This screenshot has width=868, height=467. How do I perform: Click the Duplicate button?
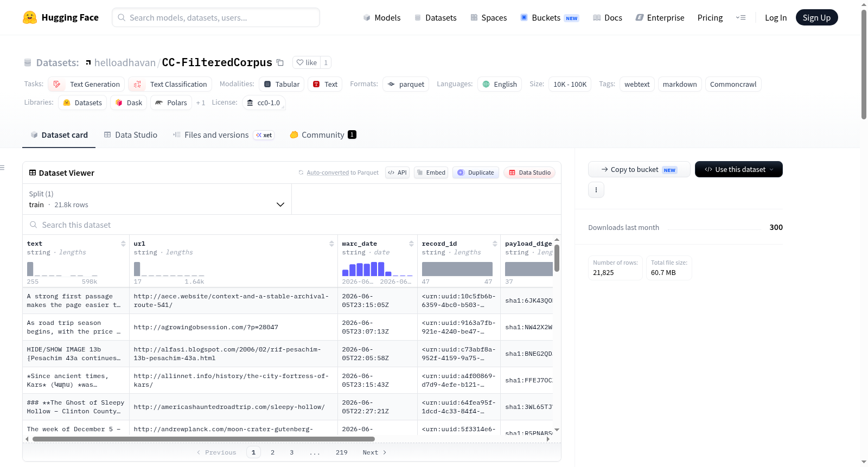coord(476,172)
